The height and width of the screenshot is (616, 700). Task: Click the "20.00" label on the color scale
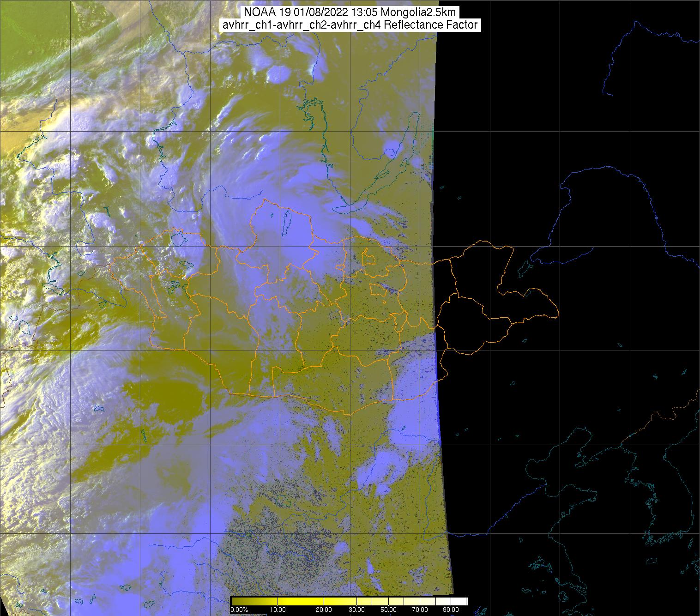click(325, 610)
